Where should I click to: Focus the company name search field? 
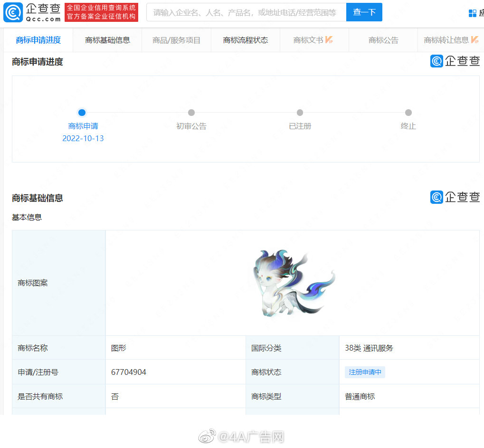(x=247, y=12)
